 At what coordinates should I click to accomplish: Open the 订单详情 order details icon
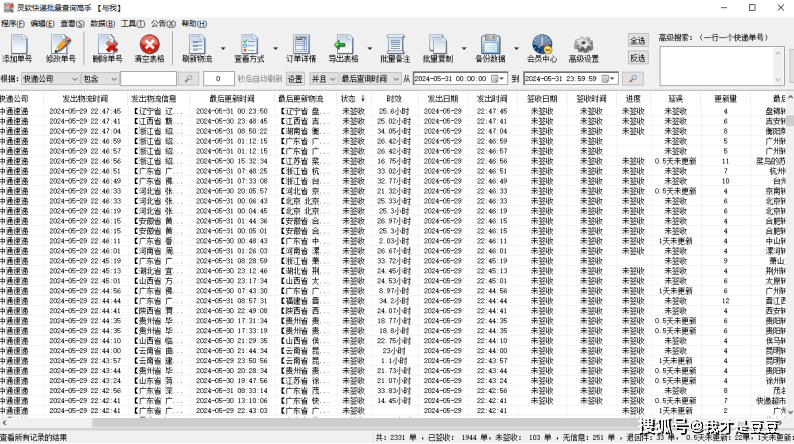[301, 45]
